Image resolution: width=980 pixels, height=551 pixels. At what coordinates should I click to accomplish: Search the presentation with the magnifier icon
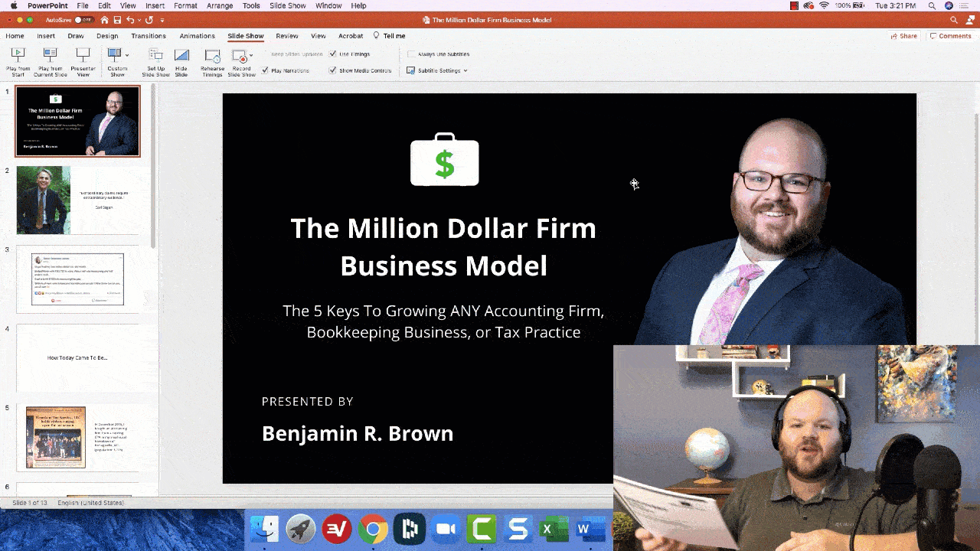(x=953, y=20)
